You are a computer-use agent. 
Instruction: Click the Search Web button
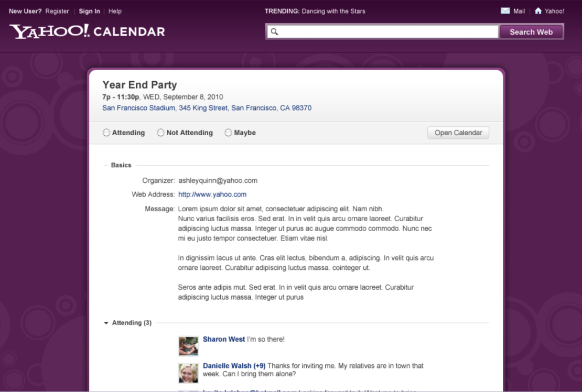click(531, 32)
